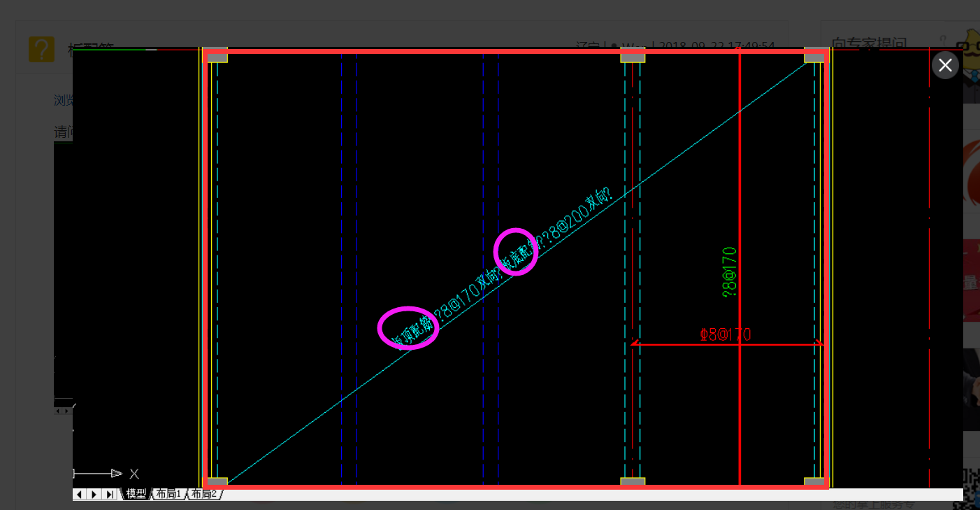The width and height of the screenshot is (980, 510).
Task: Switch to the 模型 layout tab
Action: [x=136, y=494]
